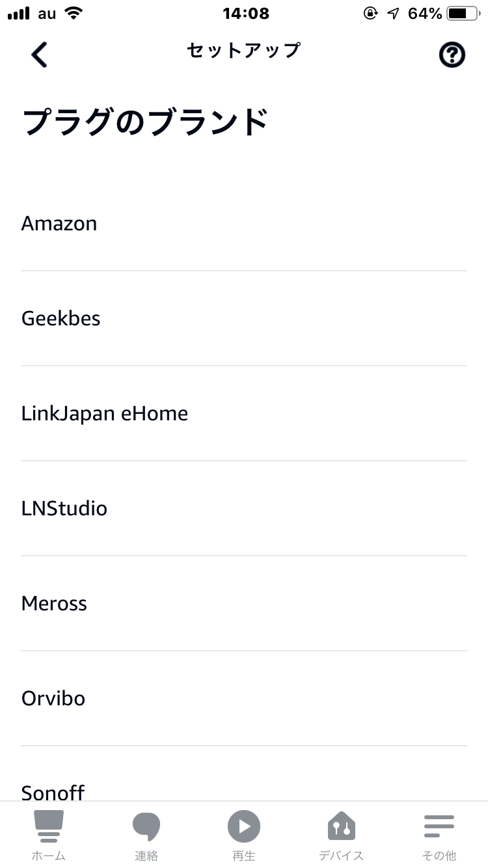488x868 pixels.
Task: Select Amazon plug brand
Action: pos(244,223)
